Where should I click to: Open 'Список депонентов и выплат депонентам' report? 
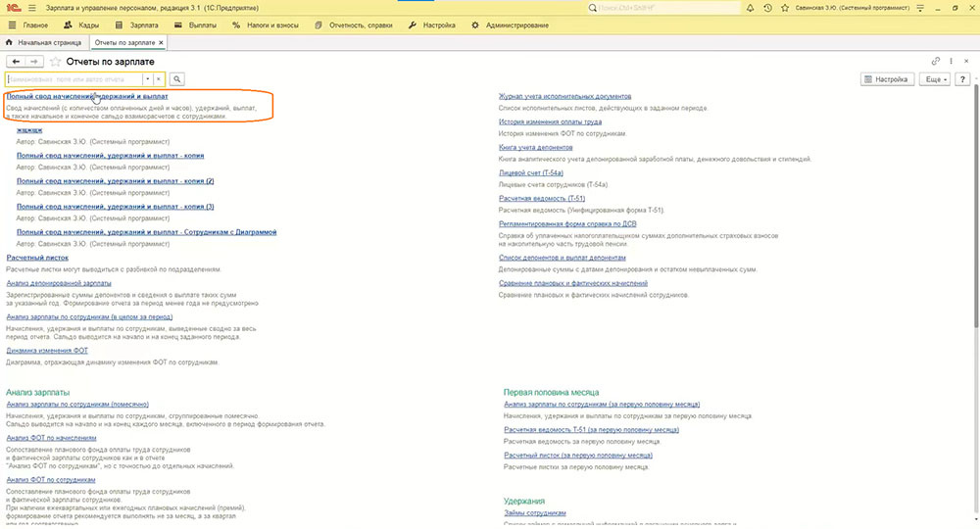562,258
